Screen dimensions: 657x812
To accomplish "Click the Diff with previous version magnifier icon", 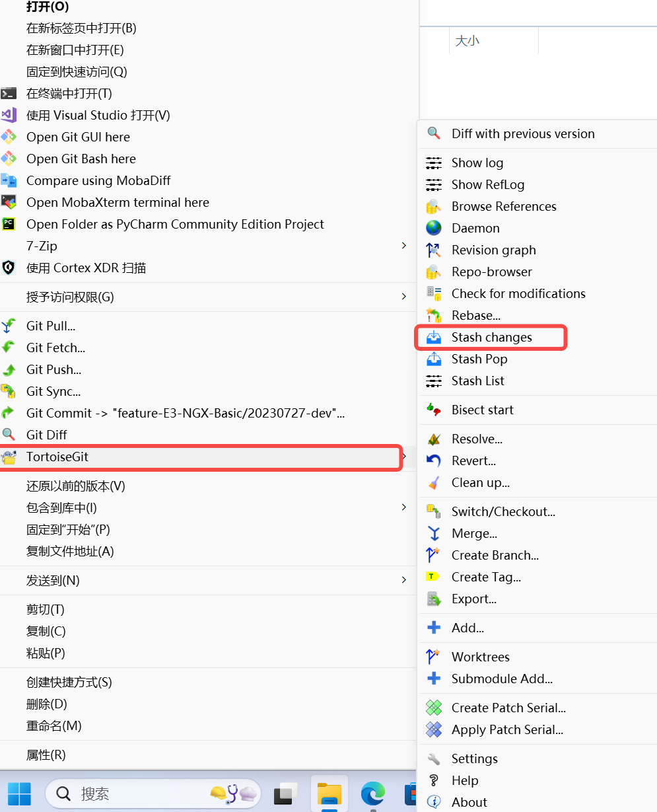I will point(434,133).
